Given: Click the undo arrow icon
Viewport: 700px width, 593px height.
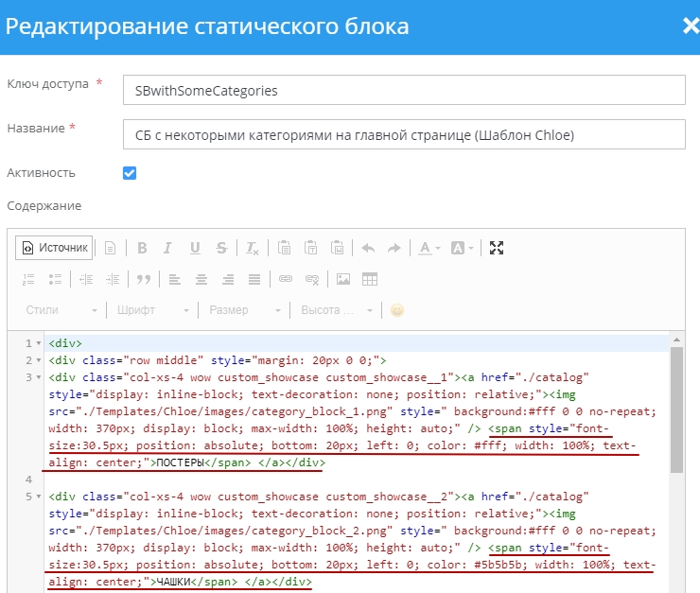Looking at the screenshot, I should 368,248.
